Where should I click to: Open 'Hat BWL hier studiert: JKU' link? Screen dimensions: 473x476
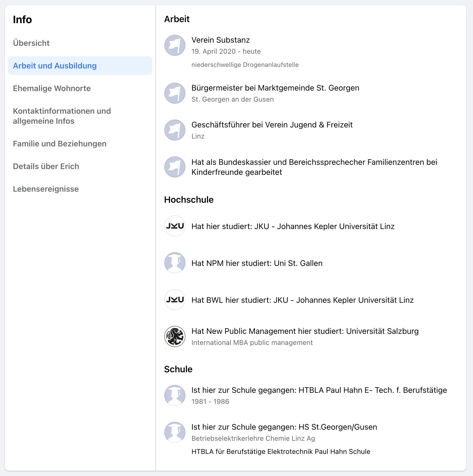pos(302,300)
